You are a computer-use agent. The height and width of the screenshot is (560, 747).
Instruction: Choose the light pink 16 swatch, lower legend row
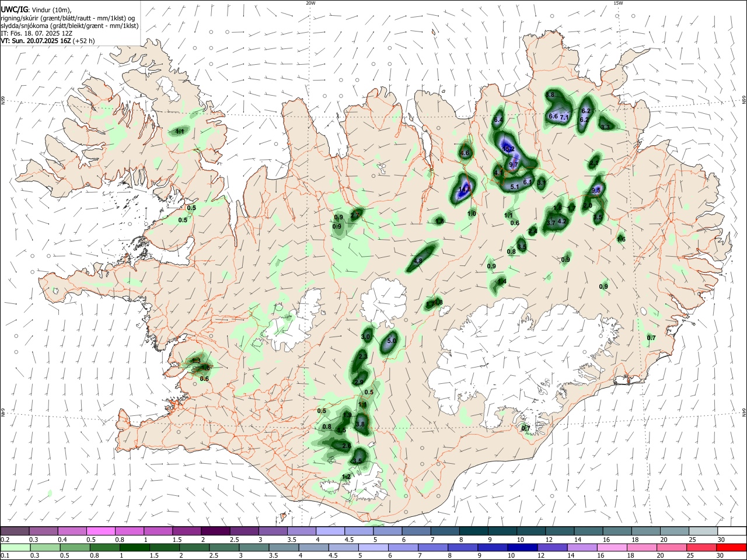point(612,547)
